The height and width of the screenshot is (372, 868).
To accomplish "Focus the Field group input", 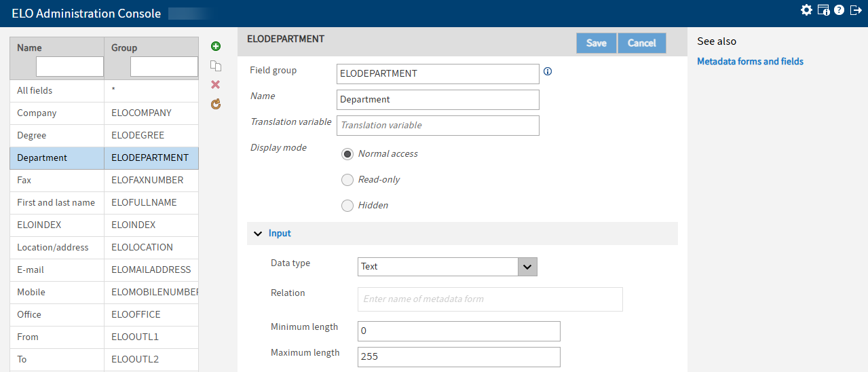I will [x=438, y=73].
